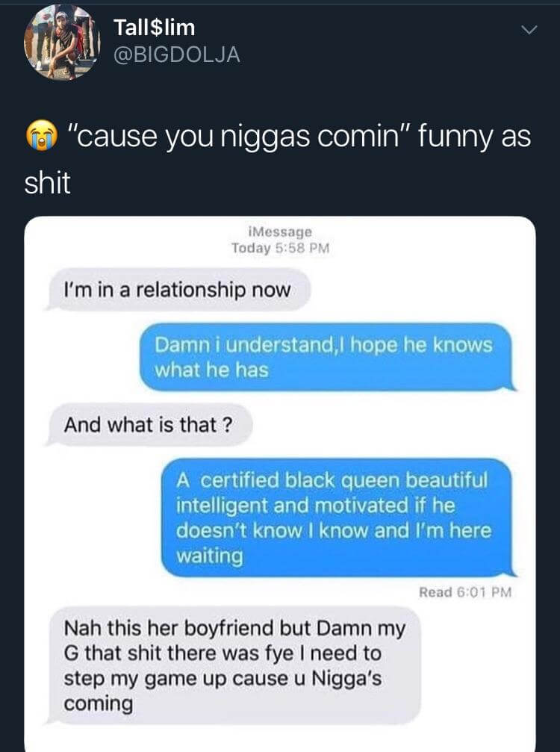Tap the "Nah this her boyfriend" message
The height and width of the screenshot is (752, 560).
click(x=234, y=665)
